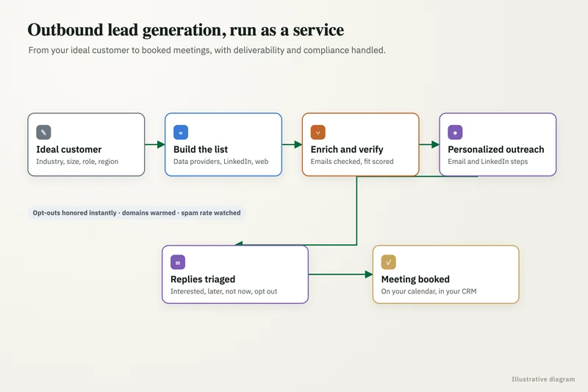Select the 'Meeting booked' card title
Viewport: 588px width, 392px height.
pyautogui.click(x=415, y=279)
